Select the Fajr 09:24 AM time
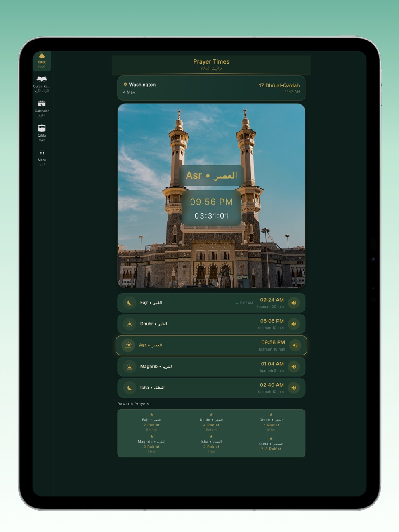399x532 pixels. [x=272, y=300]
